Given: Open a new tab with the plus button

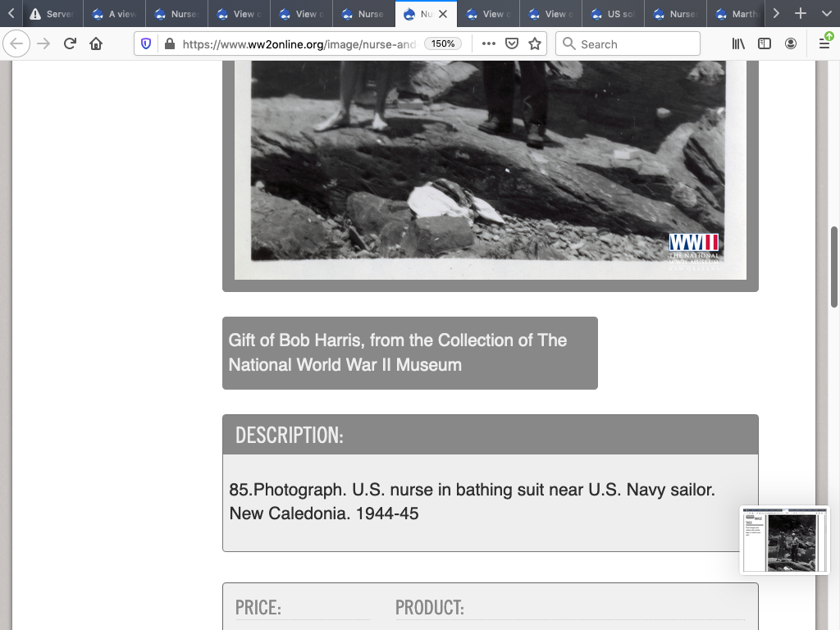Looking at the screenshot, I should point(801,14).
